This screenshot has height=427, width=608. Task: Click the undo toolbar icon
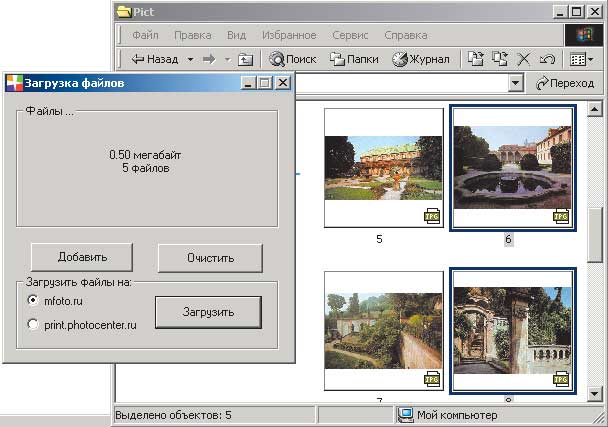point(546,59)
